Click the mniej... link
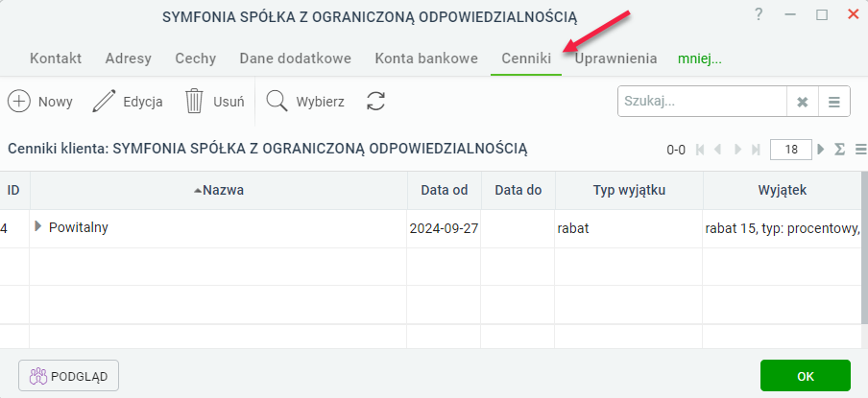868x398 pixels. coord(700,59)
